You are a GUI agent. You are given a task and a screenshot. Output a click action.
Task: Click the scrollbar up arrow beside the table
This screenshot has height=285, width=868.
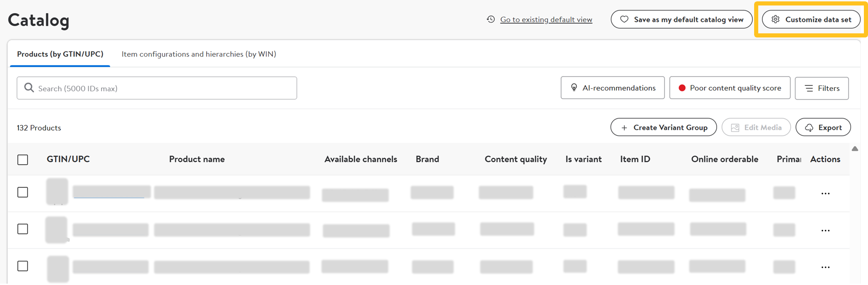pyautogui.click(x=855, y=148)
